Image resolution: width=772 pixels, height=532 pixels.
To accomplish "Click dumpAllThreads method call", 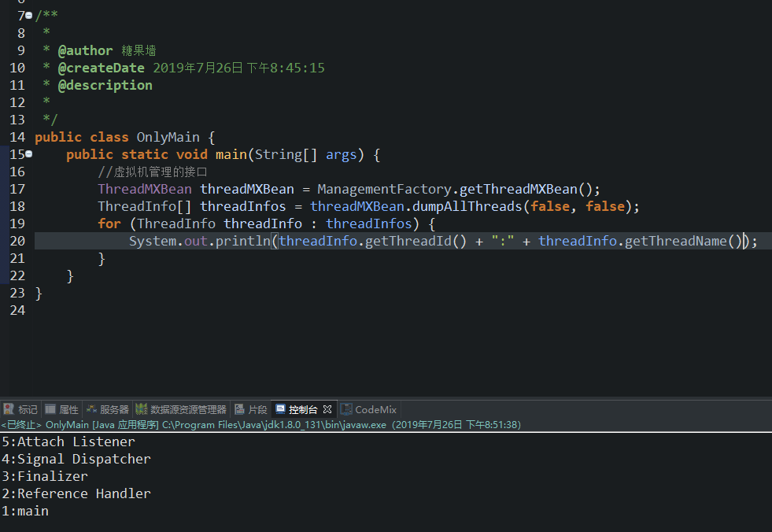I will pyautogui.click(x=467, y=206).
